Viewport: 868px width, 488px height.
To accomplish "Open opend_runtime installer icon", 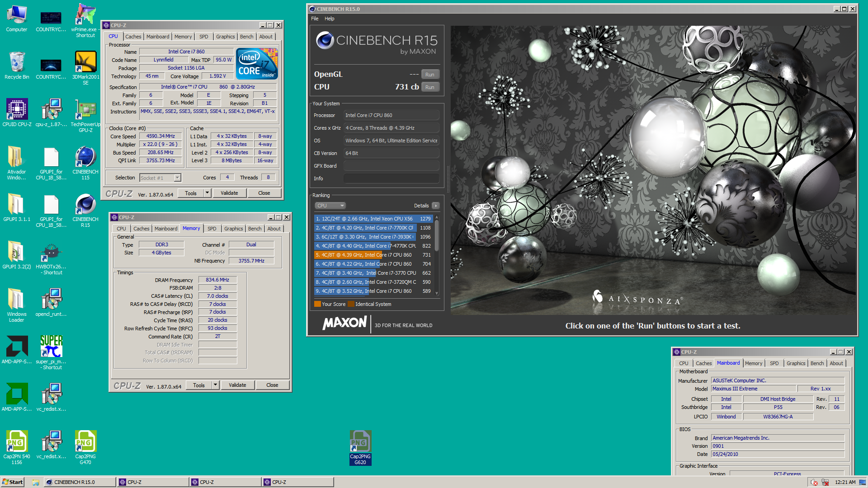I will click(x=51, y=303).
